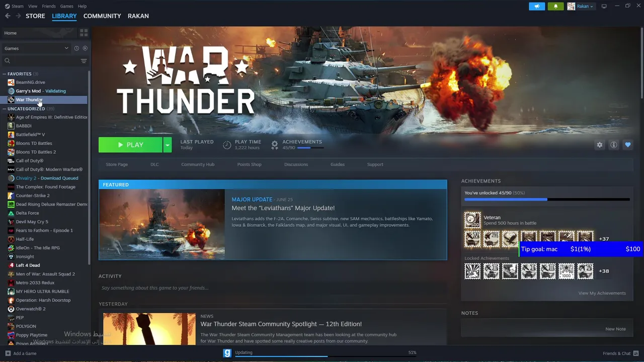Viewport: 644px width, 362px height.
Task: Open the featured Leviathans update thumbnail
Action: pos(162,224)
